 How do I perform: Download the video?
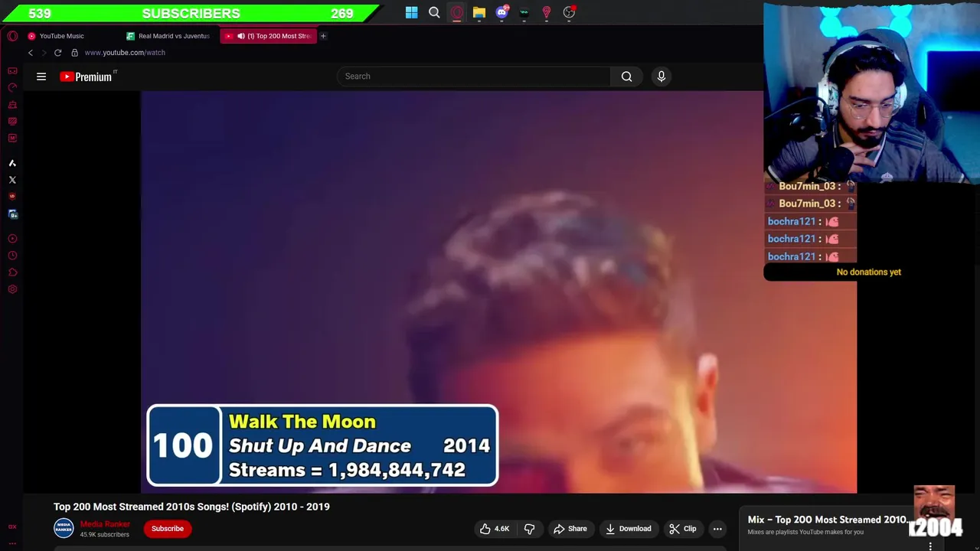coord(628,529)
